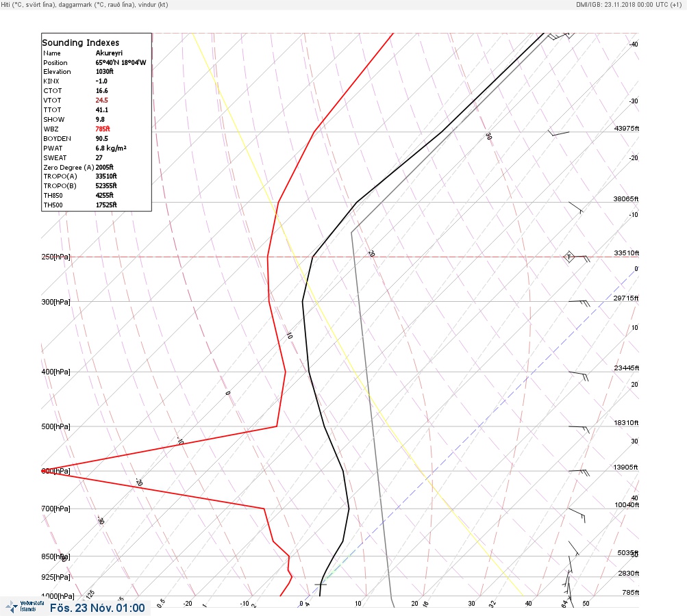
Task: Select the '300[hPa]' pressure label
Action: click(x=55, y=302)
